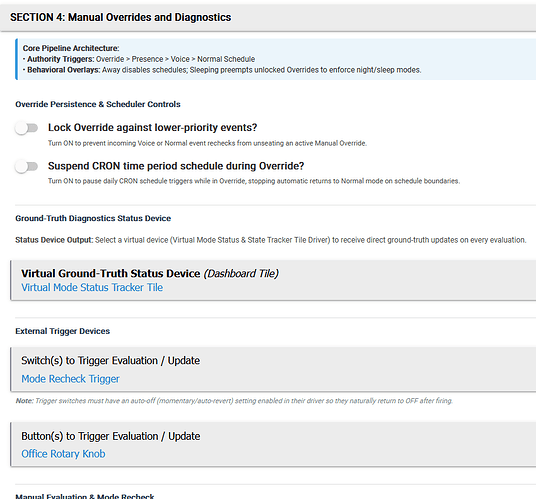536x499 pixels.
Task: Collapse the SECTION 4 Manual Overrides header
Action: point(268,17)
